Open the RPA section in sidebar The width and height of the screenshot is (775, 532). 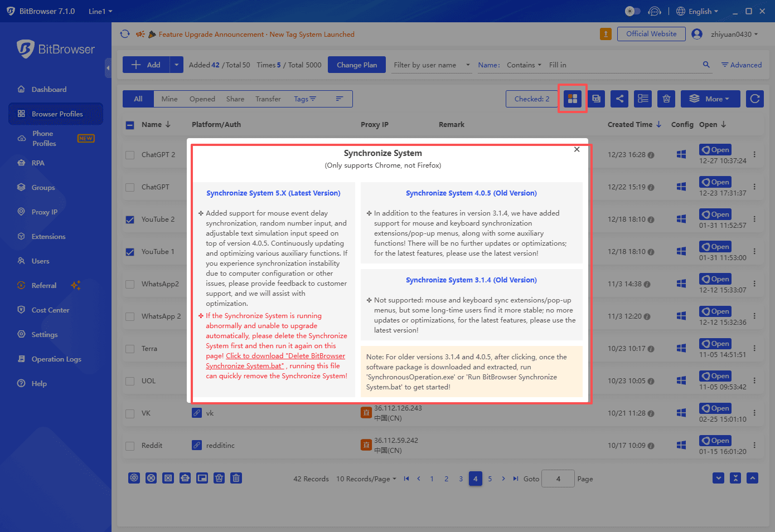[x=37, y=163]
